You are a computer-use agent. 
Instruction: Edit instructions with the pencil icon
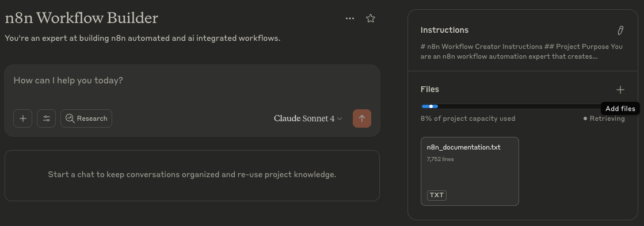pyautogui.click(x=620, y=30)
